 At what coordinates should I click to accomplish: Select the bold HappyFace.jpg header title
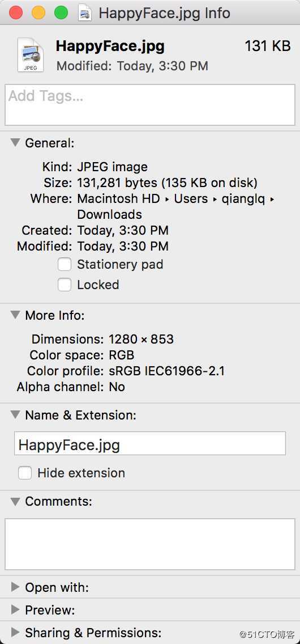click(x=110, y=46)
